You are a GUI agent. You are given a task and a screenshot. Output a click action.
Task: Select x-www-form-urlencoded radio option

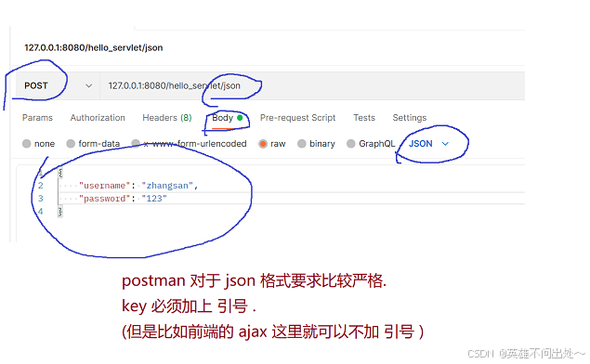coord(136,144)
